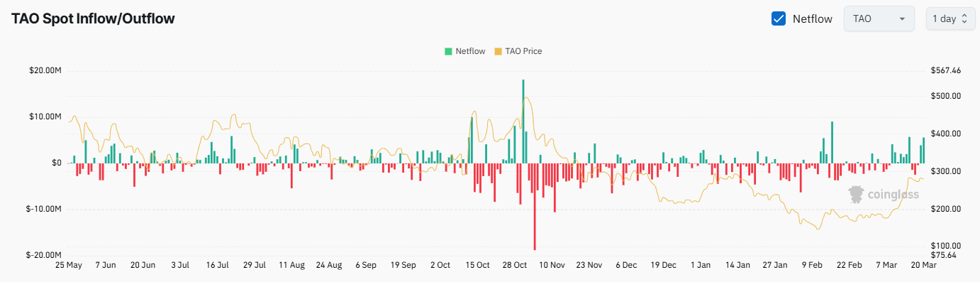Click the 15 Oct date label
Screen dimensions: 980x282
[x=478, y=265]
